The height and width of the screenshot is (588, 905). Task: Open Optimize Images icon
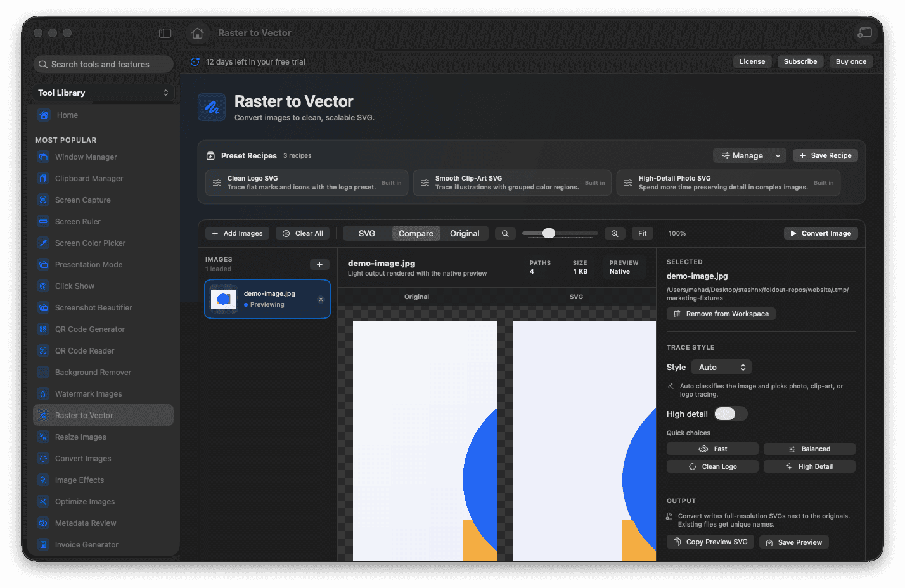point(43,502)
